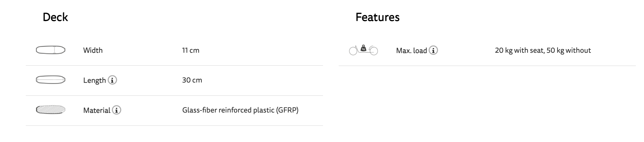
Task: Click the Features section heading
Action: pyautogui.click(x=377, y=17)
